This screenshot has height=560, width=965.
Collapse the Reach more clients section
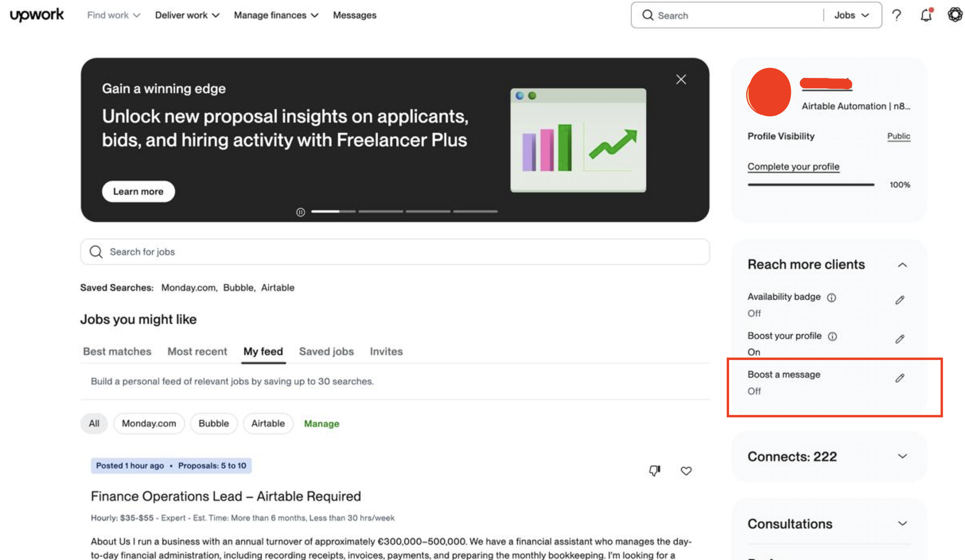902,265
